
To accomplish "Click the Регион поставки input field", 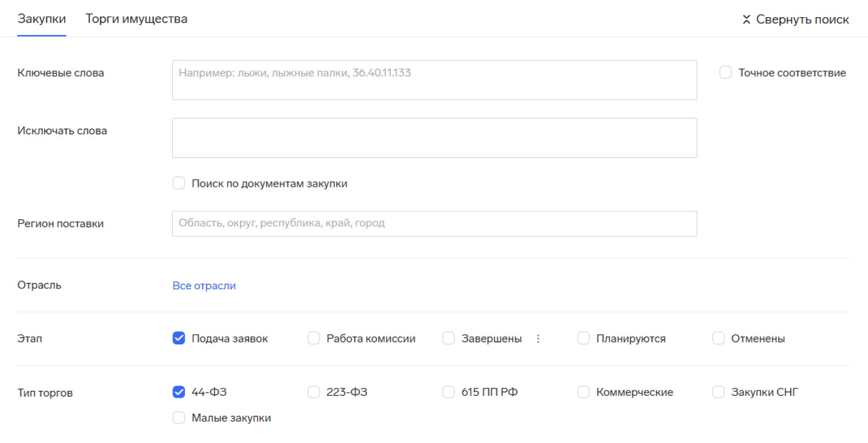I will click(434, 224).
